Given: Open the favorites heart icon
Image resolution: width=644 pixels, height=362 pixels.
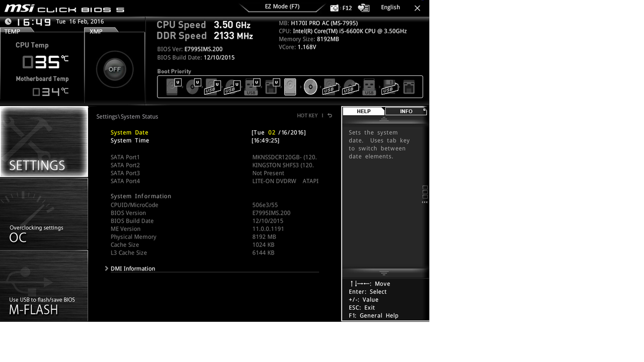Looking at the screenshot, I should click(363, 8).
